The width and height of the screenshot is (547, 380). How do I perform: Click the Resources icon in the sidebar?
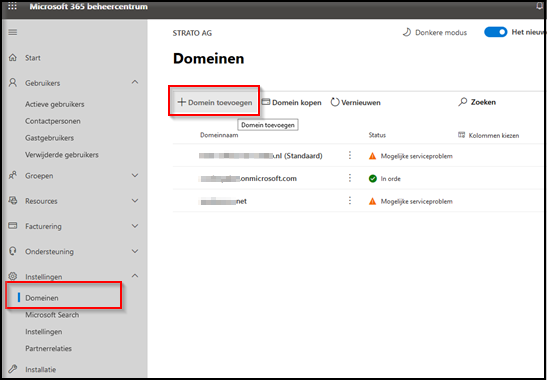(13, 201)
